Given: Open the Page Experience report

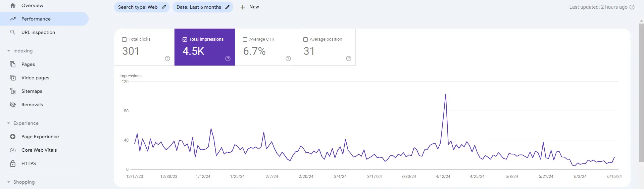Looking at the screenshot, I should (x=44, y=137).
